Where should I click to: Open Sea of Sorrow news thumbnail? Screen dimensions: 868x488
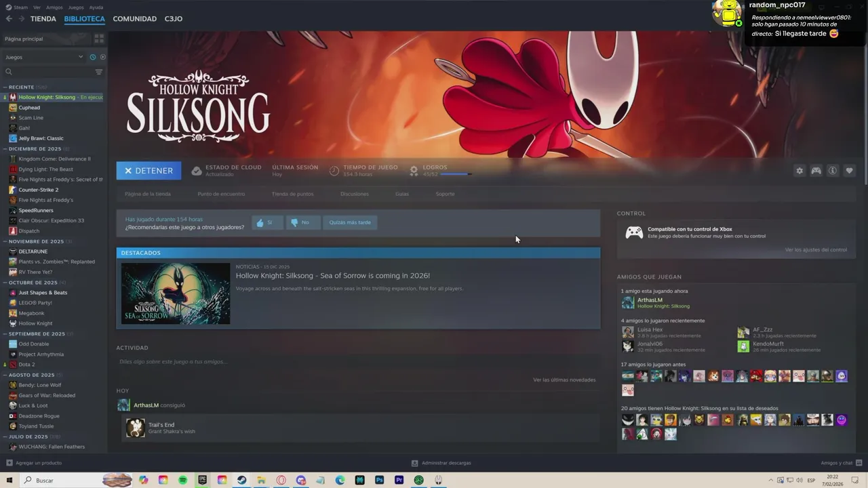tap(176, 293)
